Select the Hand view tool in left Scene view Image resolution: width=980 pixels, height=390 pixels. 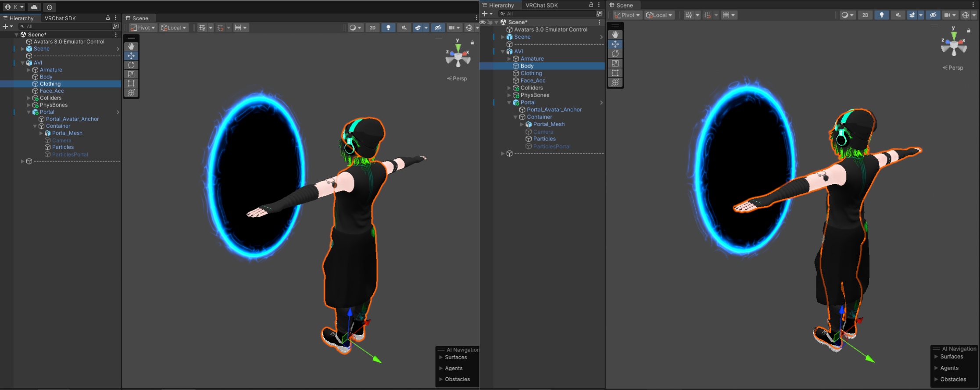point(131,47)
